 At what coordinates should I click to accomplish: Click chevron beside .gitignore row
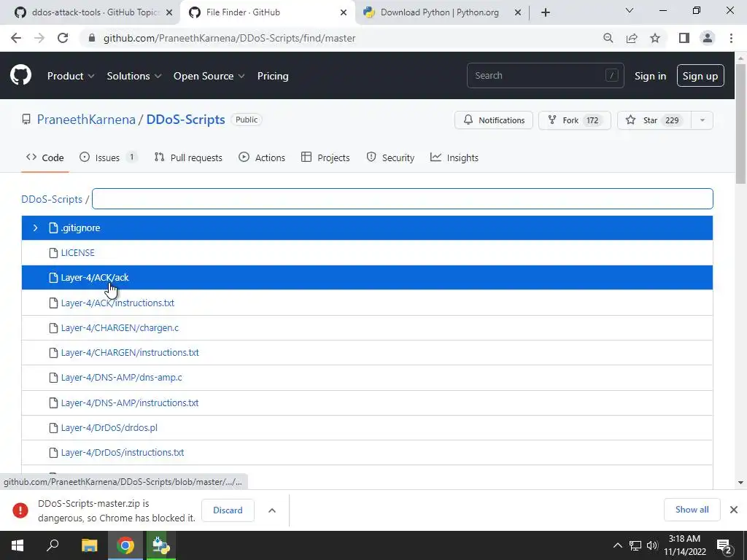point(35,227)
